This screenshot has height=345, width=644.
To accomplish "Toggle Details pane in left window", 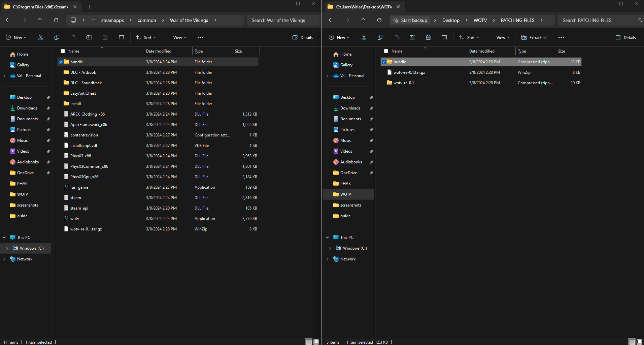I will [303, 38].
